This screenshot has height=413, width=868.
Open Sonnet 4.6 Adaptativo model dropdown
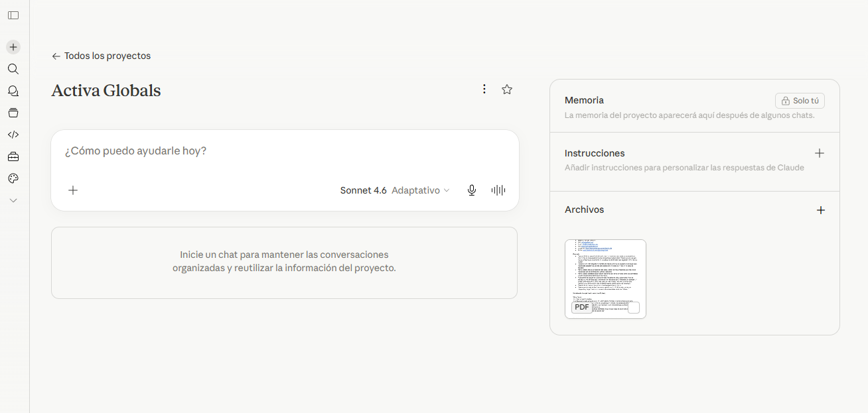pos(395,190)
